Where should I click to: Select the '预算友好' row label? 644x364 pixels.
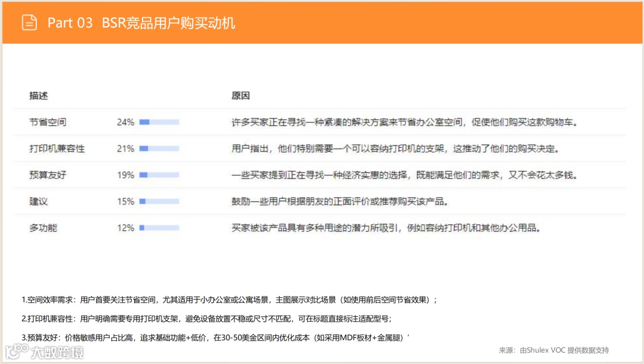tap(48, 175)
